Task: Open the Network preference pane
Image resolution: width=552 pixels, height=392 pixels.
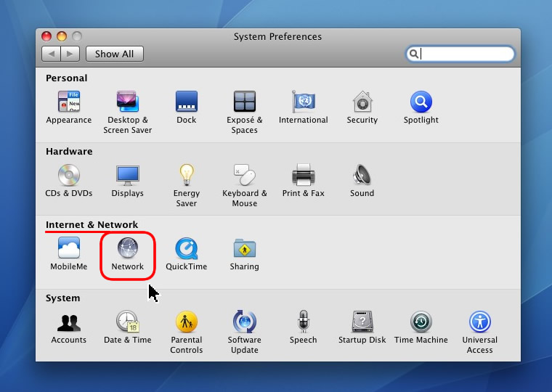Action: click(x=127, y=250)
